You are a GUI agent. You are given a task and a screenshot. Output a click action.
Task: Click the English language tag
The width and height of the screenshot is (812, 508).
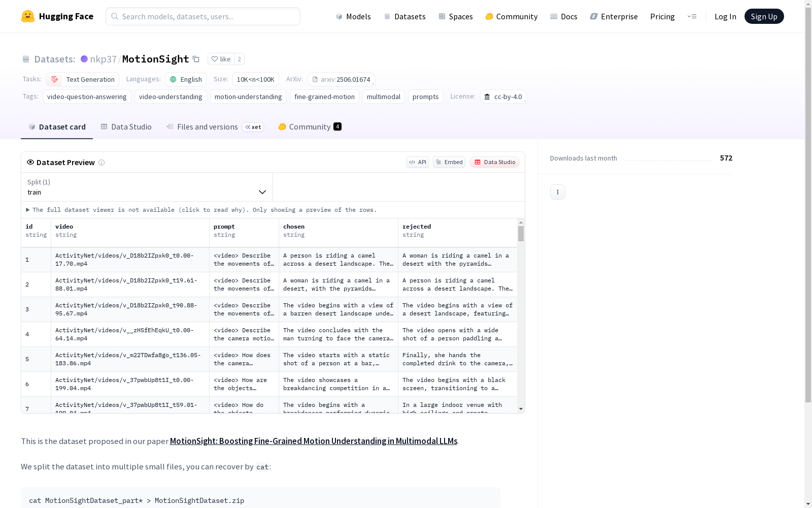pyautogui.click(x=186, y=79)
